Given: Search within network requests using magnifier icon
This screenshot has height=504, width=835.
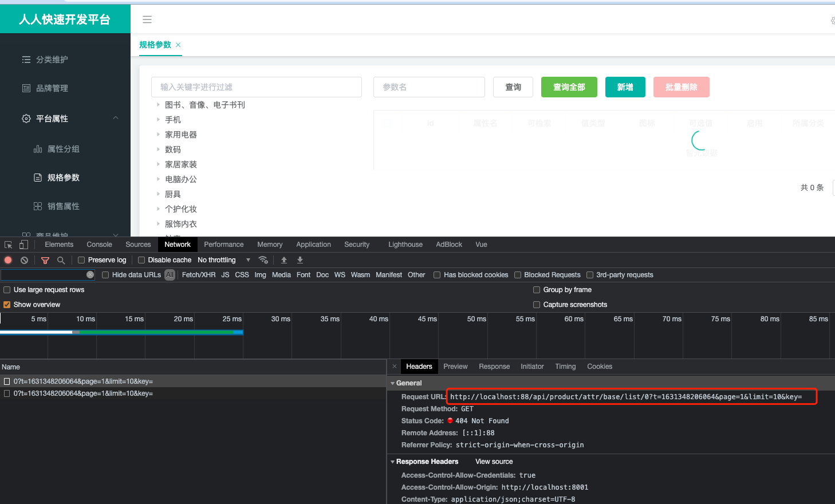Looking at the screenshot, I should [61, 259].
